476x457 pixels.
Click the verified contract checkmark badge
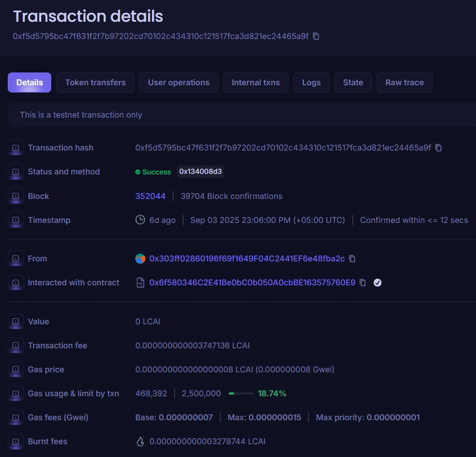[x=377, y=283]
